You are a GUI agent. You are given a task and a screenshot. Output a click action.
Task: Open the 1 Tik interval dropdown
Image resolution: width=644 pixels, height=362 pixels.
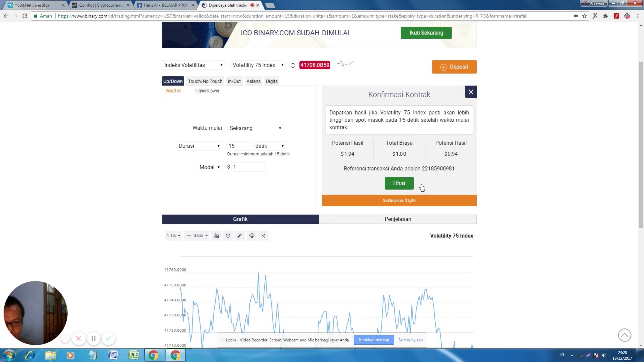pyautogui.click(x=174, y=235)
